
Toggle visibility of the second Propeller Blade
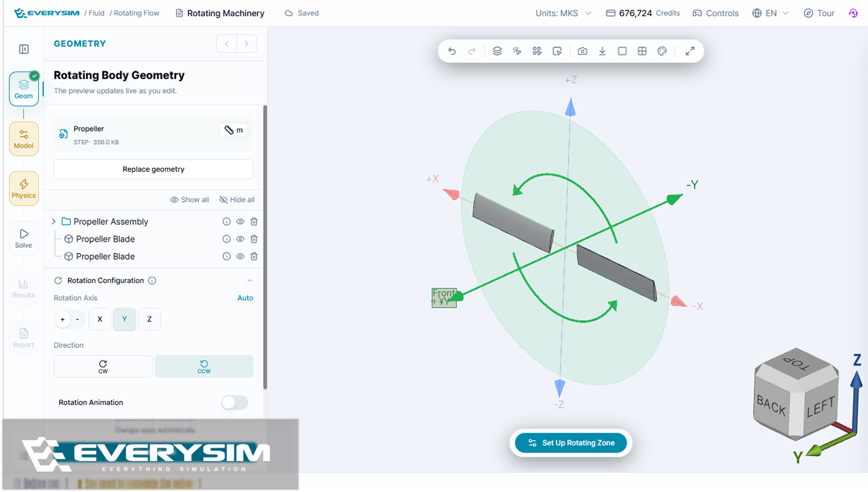tap(240, 256)
